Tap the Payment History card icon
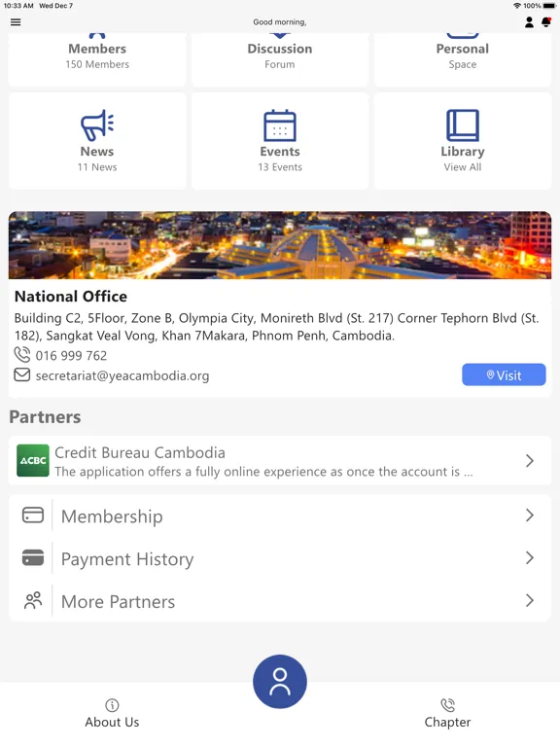The width and height of the screenshot is (560, 747). click(x=33, y=557)
